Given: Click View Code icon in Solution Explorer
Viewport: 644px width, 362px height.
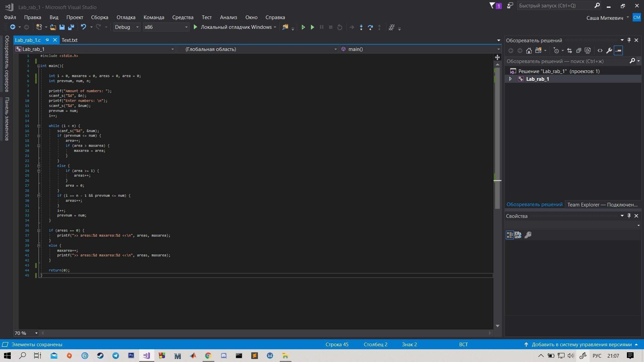Looking at the screenshot, I should (600, 51).
